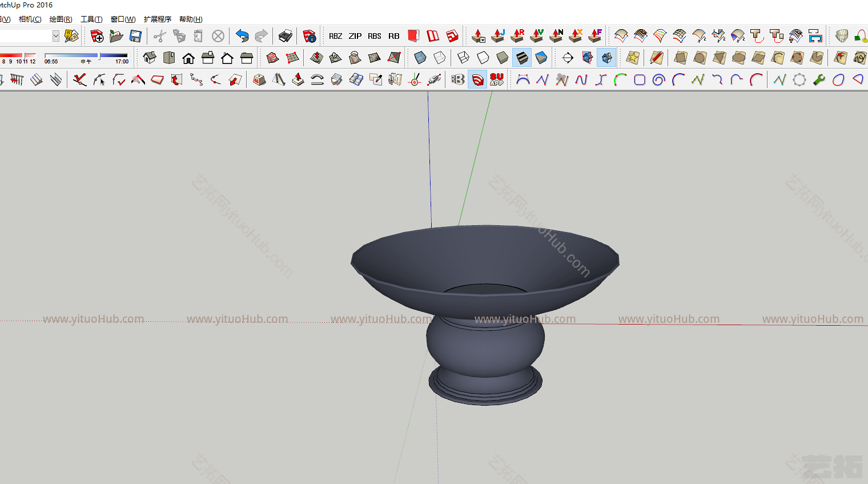This screenshot has height=484, width=868.
Task: Open a model with the folder icon
Action: [116, 36]
